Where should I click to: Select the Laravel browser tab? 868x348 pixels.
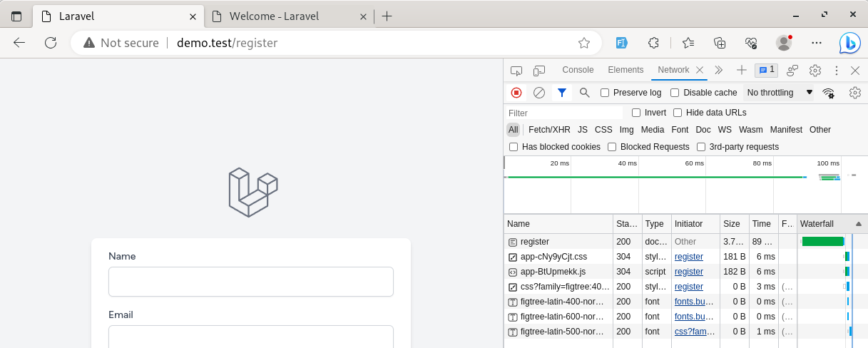click(118, 16)
